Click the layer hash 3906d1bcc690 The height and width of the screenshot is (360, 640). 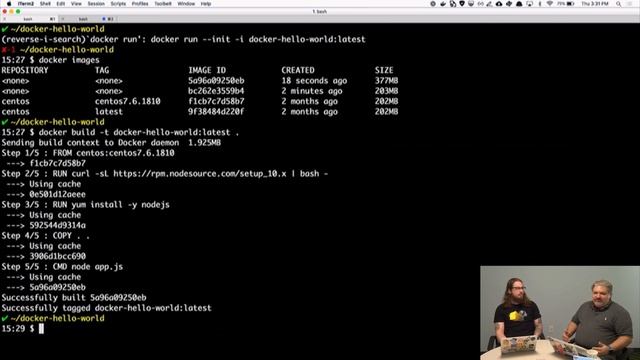(58, 256)
